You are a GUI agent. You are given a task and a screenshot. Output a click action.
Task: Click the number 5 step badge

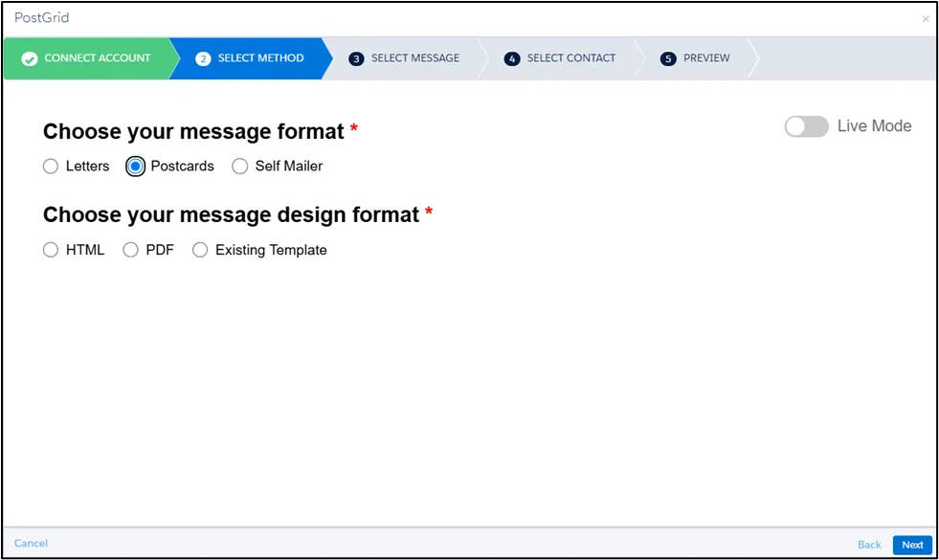[x=668, y=58]
